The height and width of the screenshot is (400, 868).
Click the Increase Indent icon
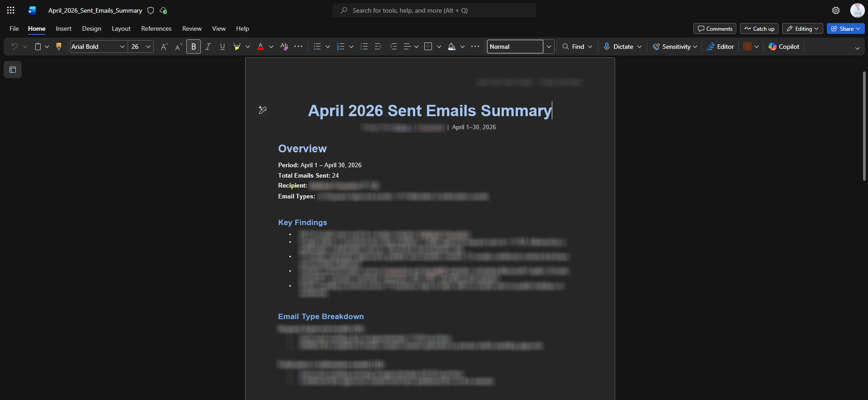pyautogui.click(x=394, y=47)
